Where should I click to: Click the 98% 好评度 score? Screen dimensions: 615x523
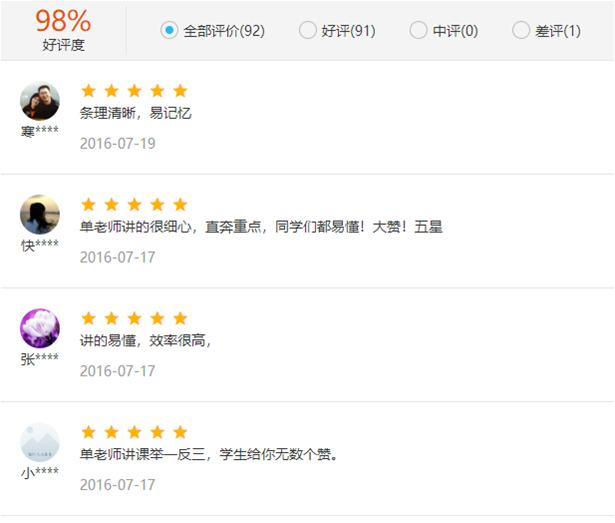[x=63, y=28]
